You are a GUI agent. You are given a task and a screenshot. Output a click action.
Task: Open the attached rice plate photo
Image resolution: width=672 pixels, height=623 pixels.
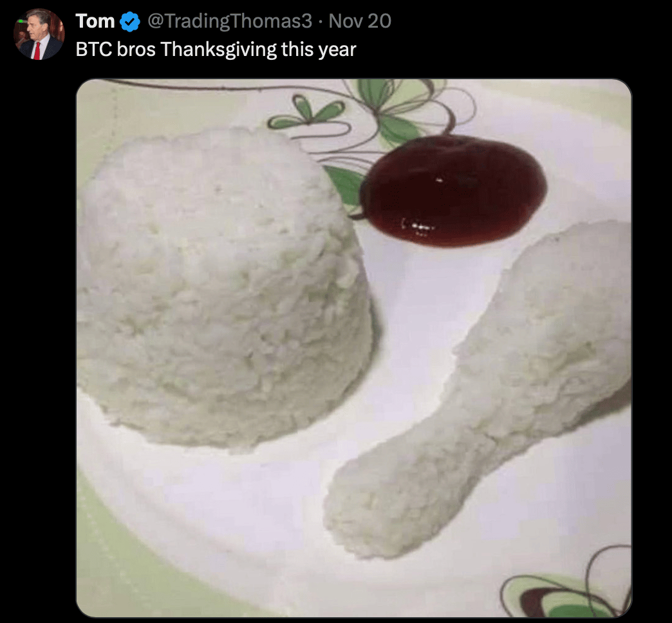[x=354, y=348]
